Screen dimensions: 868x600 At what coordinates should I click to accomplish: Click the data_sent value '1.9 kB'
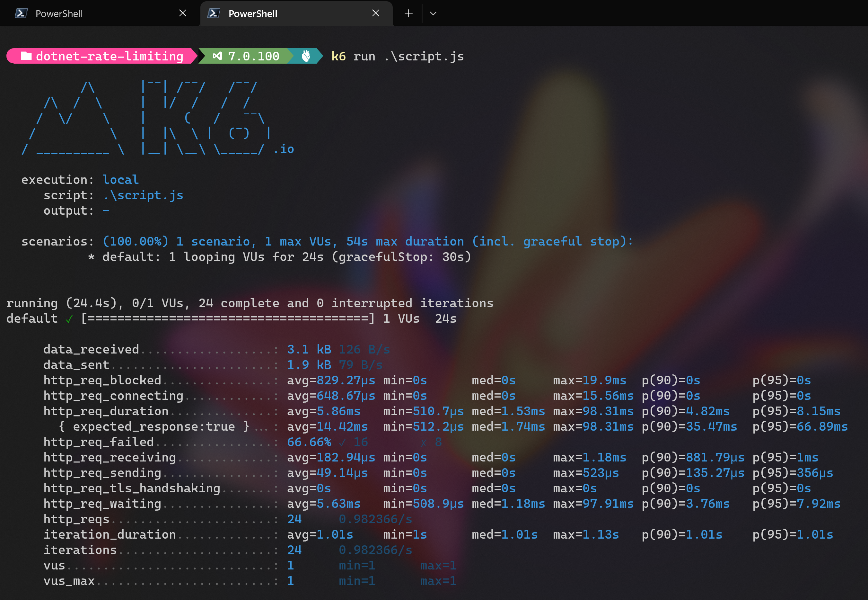pyautogui.click(x=309, y=365)
